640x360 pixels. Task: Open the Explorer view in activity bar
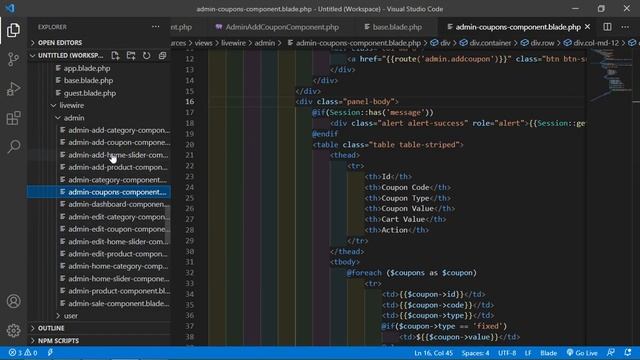coord(13,30)
